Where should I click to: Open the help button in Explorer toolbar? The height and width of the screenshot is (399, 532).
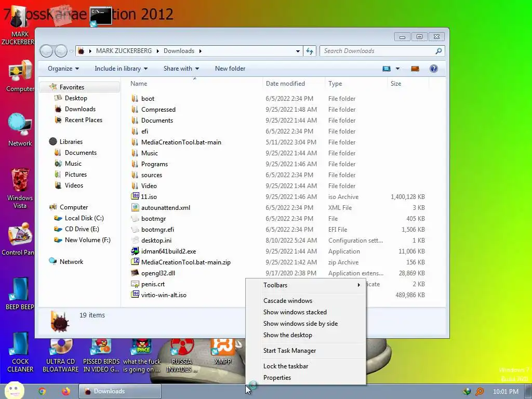[x=433, y=69]
